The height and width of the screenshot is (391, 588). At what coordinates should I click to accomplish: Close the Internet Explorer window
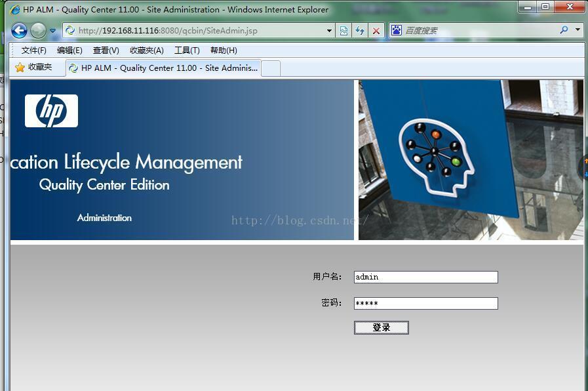pos(570,7)
